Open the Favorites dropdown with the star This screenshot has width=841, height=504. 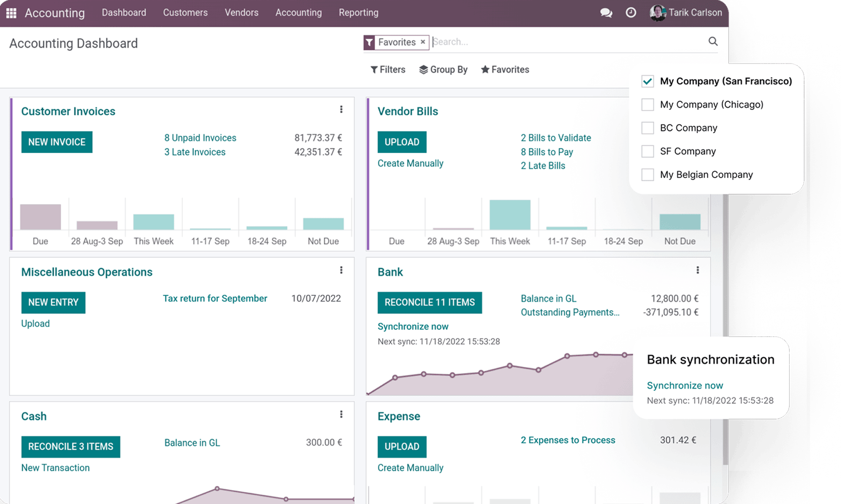[505, 70]
